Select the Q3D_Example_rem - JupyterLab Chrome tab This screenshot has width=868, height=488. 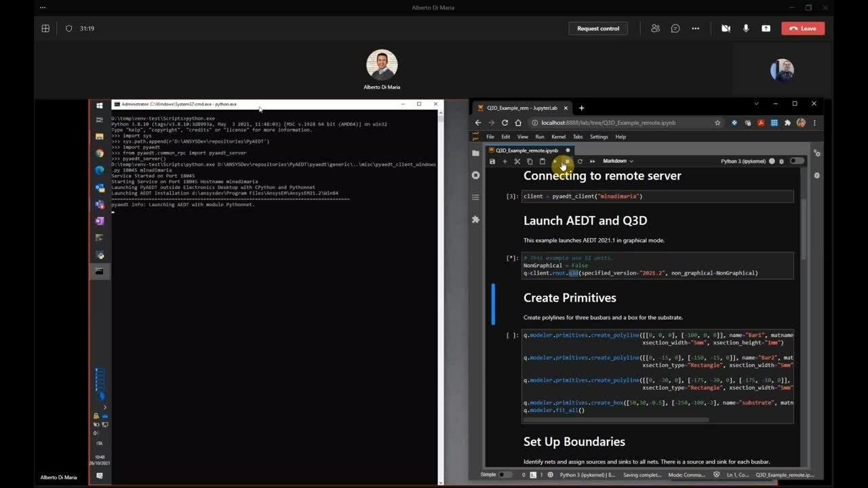coord(522,108)
